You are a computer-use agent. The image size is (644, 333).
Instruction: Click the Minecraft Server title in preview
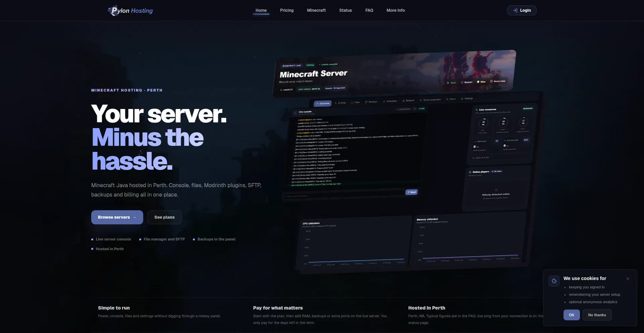point(313,74)
